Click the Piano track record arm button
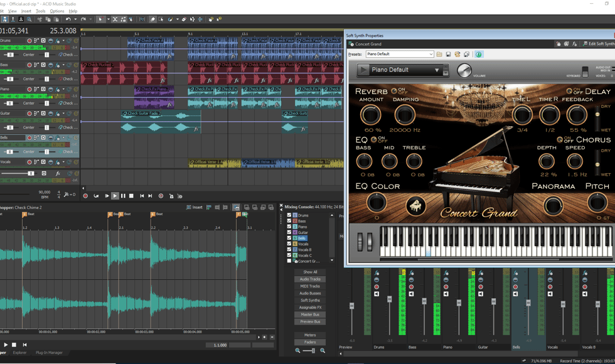Image resolution: width=615 pixels, height=364 pixels. pos(29,89)
